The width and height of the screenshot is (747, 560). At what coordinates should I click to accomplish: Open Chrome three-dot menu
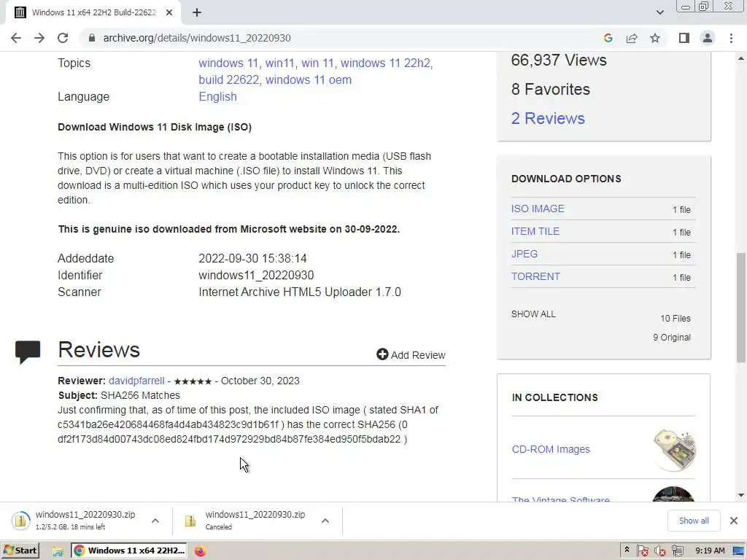coord(731,38)
